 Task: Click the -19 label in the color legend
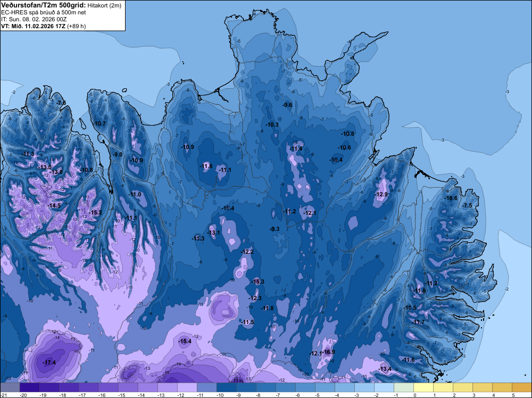(43, 395)
